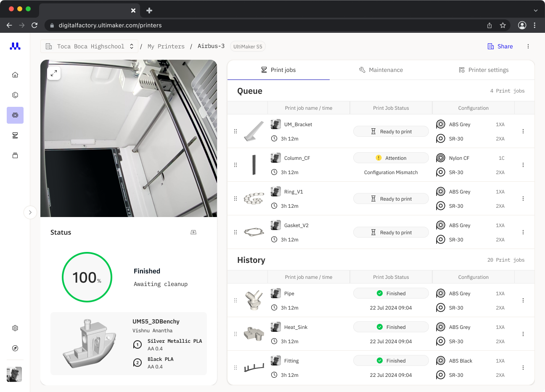Open the hexagon icon in left sidebar
Viewport: 545px width, 392px height.
tap(15, 95)
